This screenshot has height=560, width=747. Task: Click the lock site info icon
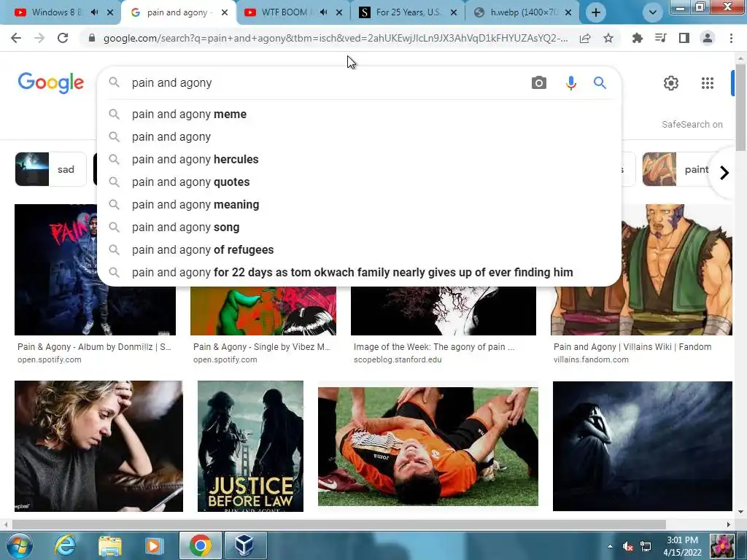(92, 38)
